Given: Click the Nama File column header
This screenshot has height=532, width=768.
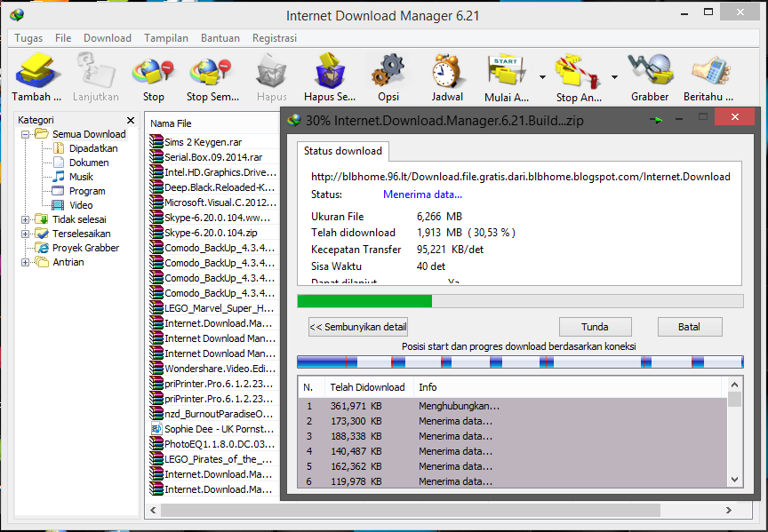Looking at the screenshot, I should pyautogui.click(x=171, y=123).
